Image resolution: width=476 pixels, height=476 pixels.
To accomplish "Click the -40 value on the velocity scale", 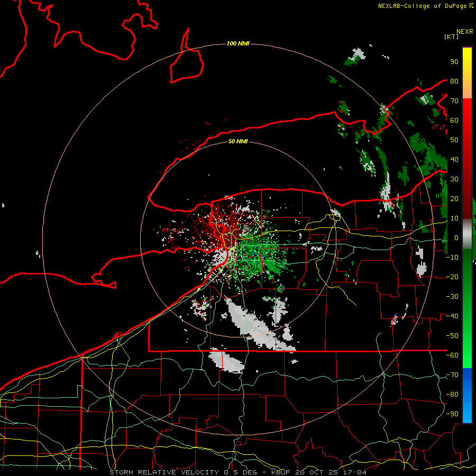I will [452, 316].
